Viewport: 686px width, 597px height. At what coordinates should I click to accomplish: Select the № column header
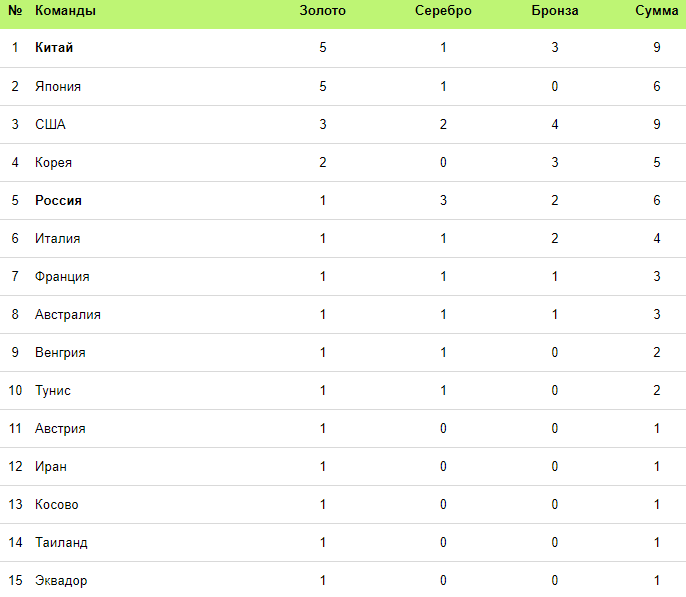pos(15,11)
